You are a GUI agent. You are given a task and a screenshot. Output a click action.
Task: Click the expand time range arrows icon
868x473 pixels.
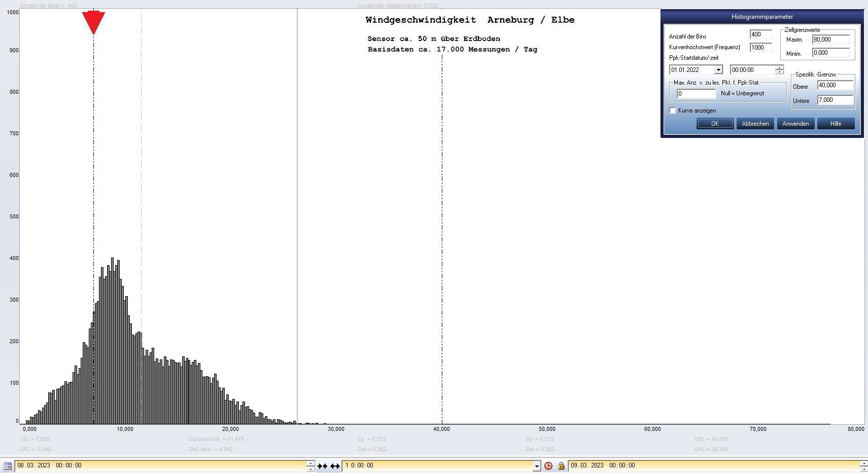pyautogui.click(x=335, y=466)
